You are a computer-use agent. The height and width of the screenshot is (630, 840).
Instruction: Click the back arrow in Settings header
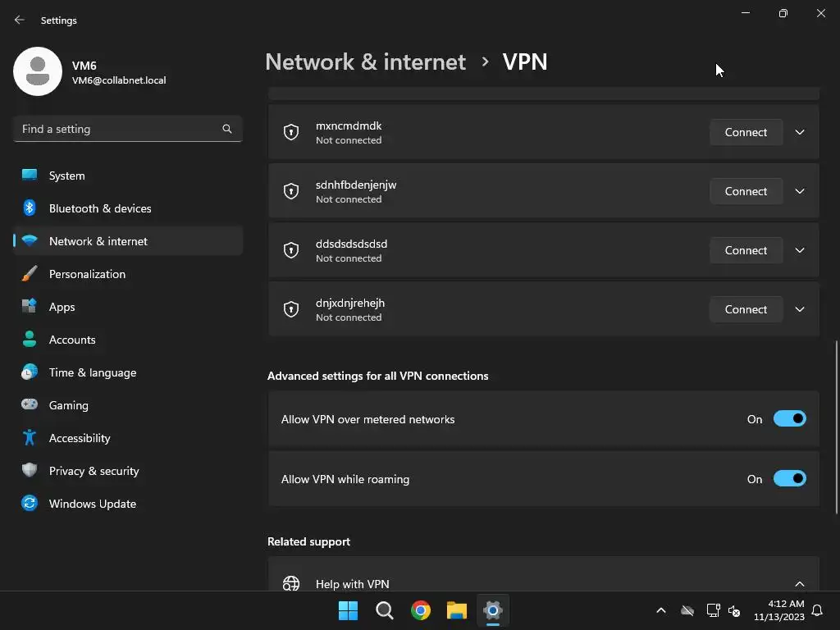pos(20,20)
